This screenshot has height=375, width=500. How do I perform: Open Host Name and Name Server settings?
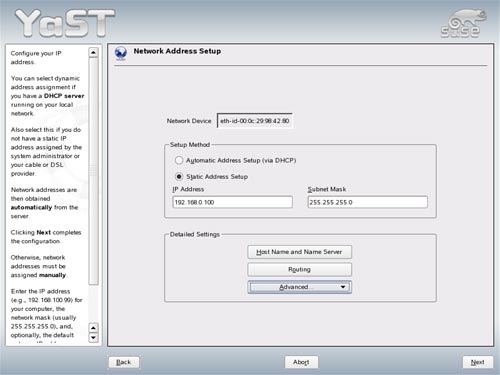point(299,252)
